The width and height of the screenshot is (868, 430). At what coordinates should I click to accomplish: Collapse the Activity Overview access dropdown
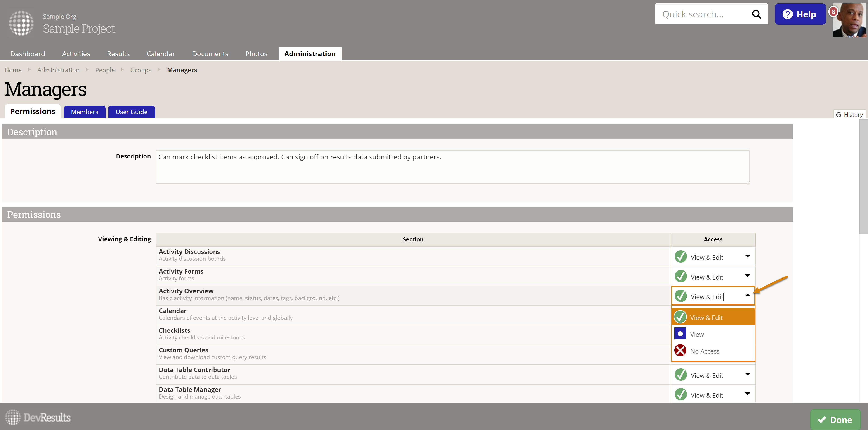[x=747, y=295]
